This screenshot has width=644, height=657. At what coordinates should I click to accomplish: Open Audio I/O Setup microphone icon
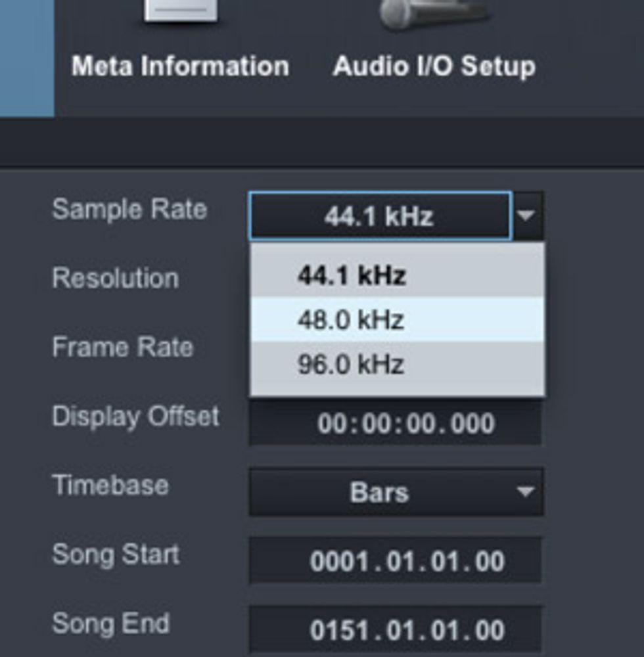[434, 13]
